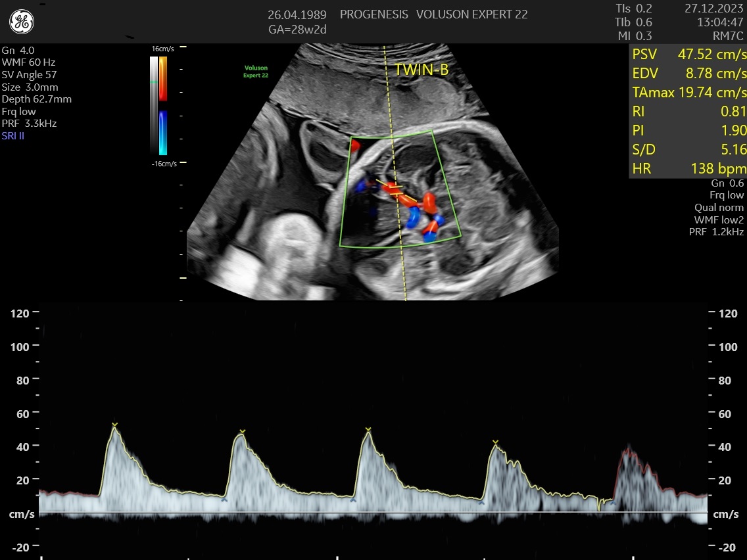
Task: Click the Doppler sample gate on the vessel
Action: point(395,191)
